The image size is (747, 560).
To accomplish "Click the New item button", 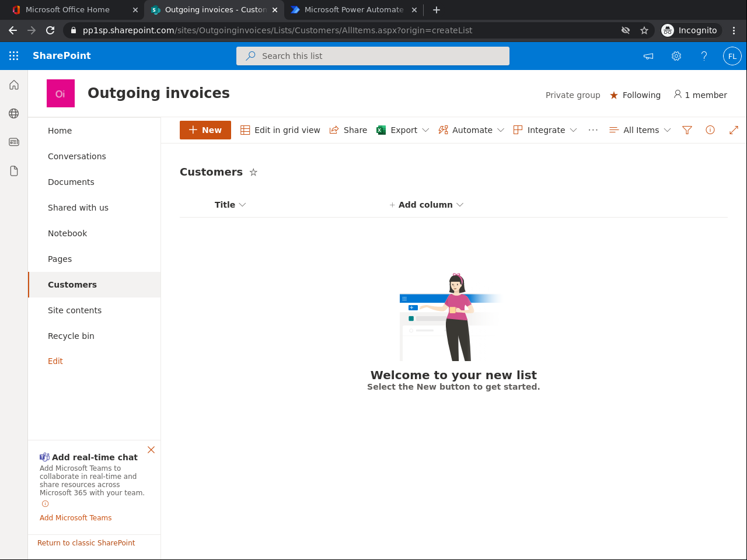I will (205, 130).
